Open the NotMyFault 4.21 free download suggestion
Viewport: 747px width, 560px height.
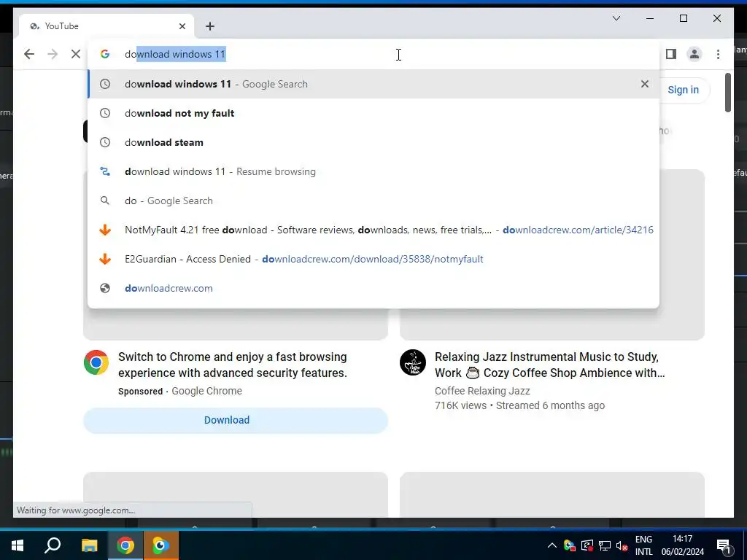(373, 230)
